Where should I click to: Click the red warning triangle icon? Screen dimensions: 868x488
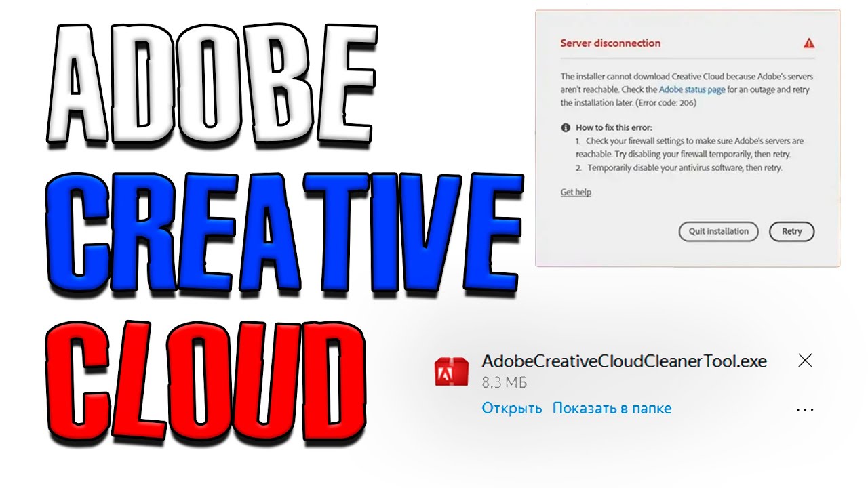coord(808,43)
